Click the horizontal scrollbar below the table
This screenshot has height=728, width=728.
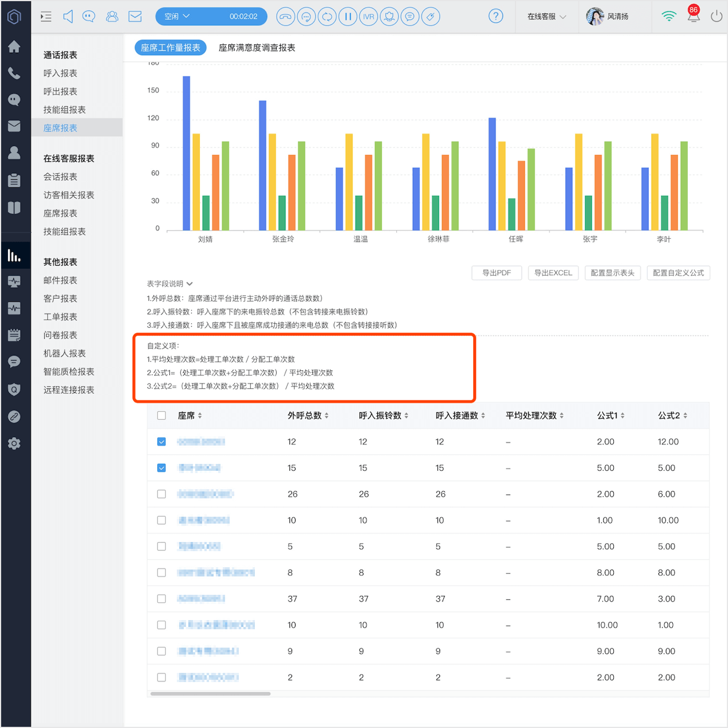(x=210, y=694)
